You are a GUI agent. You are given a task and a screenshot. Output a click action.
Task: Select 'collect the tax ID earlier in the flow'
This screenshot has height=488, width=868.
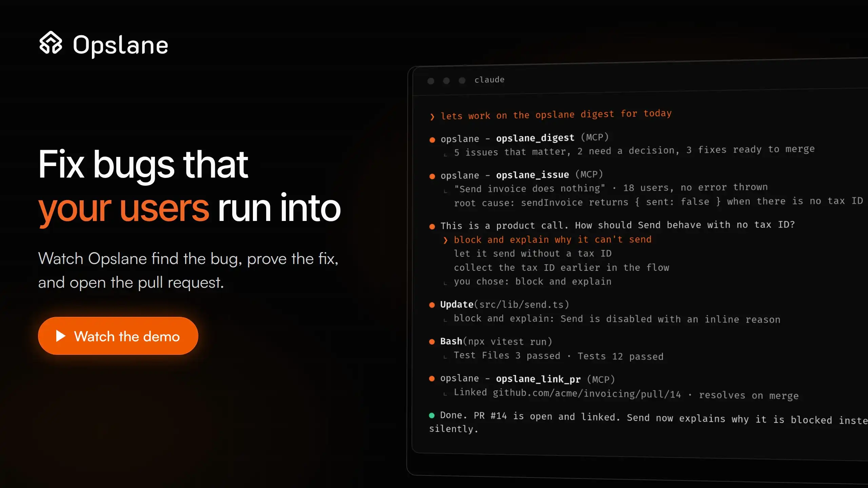point(561,267)
